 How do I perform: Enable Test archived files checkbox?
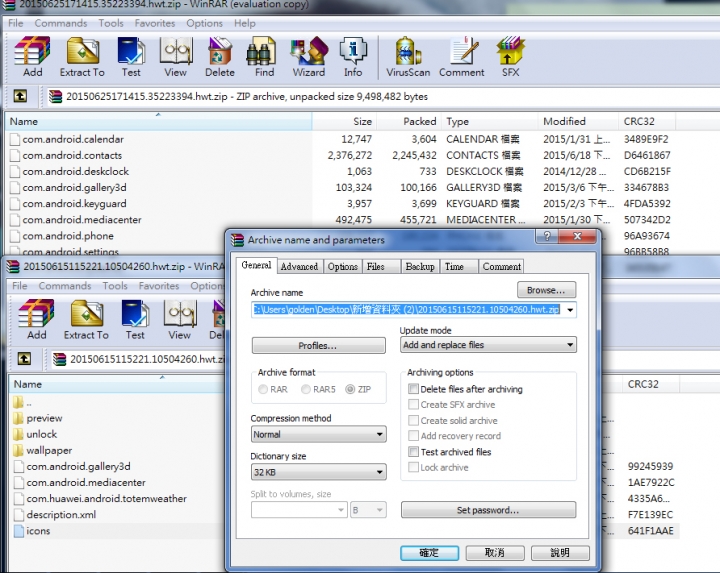tap(413, 452)
